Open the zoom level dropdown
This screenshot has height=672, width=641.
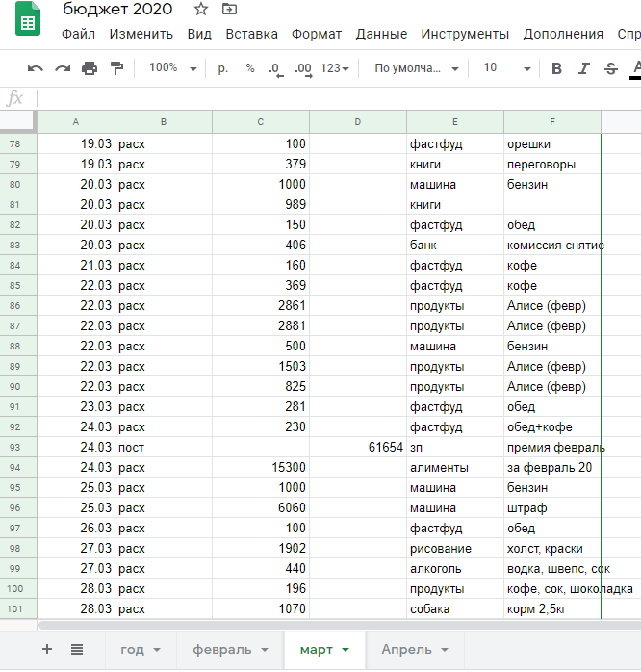coord(173,68)
